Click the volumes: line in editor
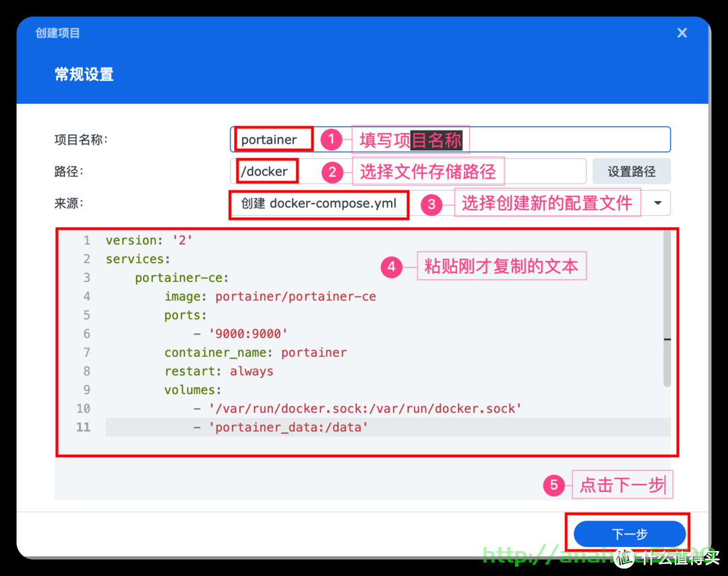The height and width of the screenshot is (576, 728). click(x=193, y=390)
